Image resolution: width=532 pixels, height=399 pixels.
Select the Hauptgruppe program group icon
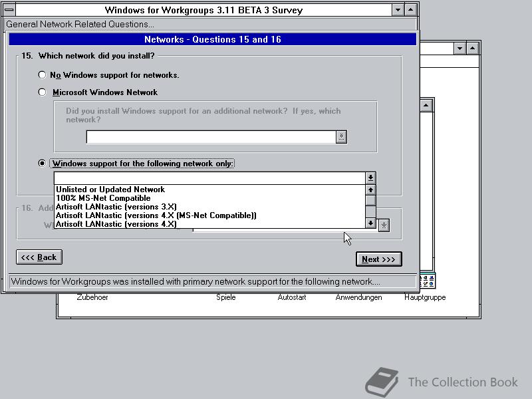tap(428, 281)
